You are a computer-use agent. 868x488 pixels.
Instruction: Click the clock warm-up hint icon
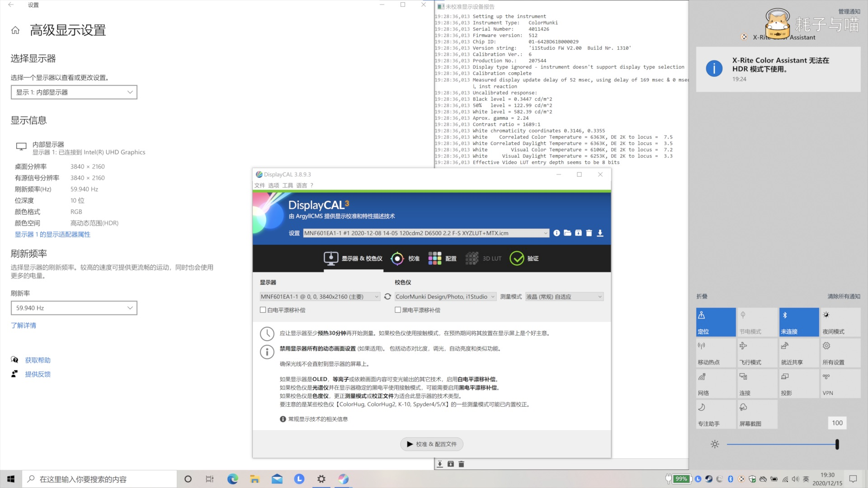pyautogui.click(x=267, y=333)
